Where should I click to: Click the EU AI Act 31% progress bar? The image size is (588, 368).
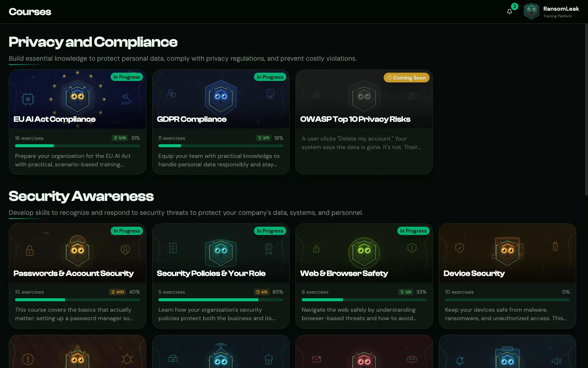[78, 146]
